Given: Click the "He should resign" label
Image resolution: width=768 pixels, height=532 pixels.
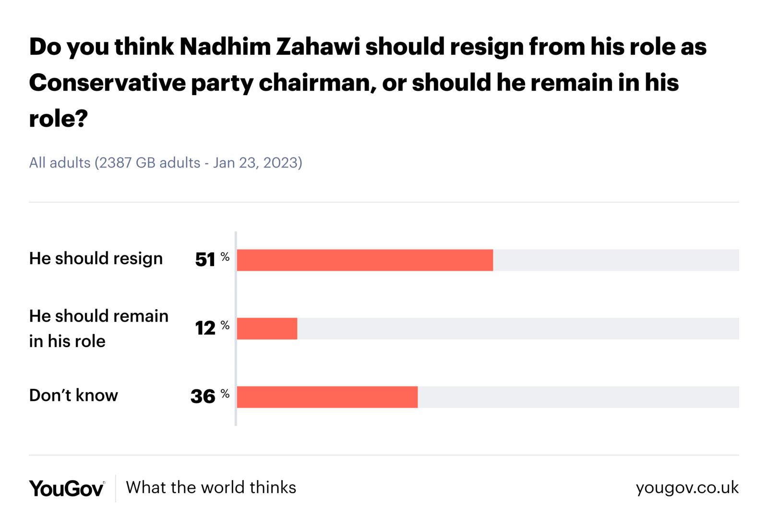Looking at the screenshot, I should coord(96,258).
